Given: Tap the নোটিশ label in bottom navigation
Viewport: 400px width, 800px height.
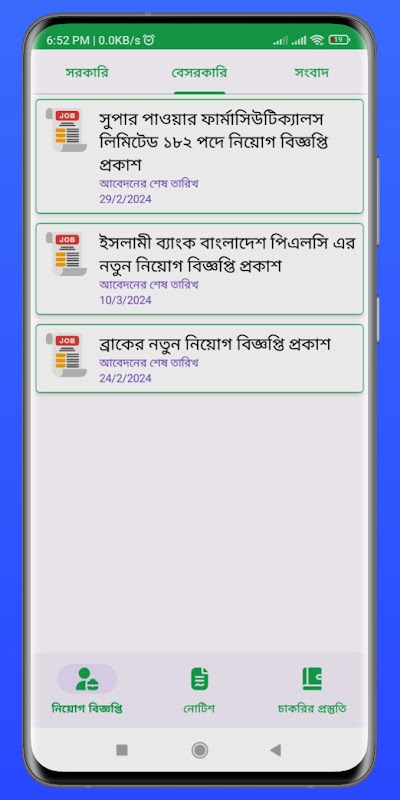Looking at the screenshot, I should click(x=199, y=708).
